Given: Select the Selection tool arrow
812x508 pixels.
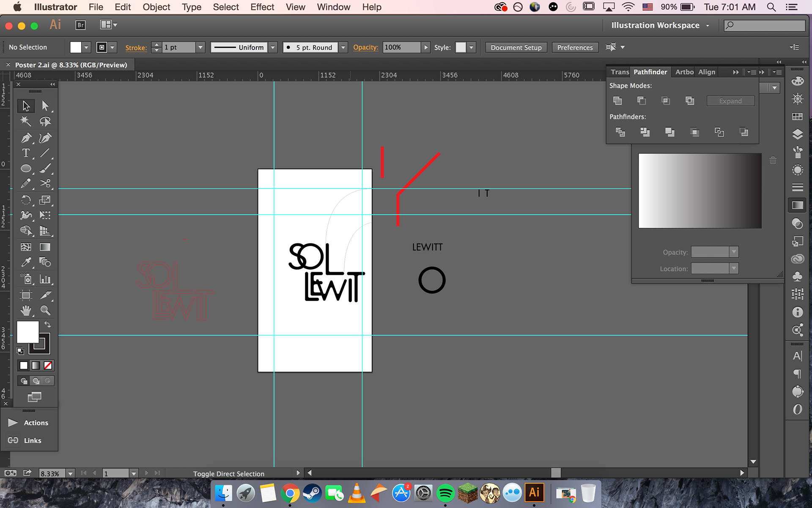Looking at the screenshot, I should tap(26, 106).
